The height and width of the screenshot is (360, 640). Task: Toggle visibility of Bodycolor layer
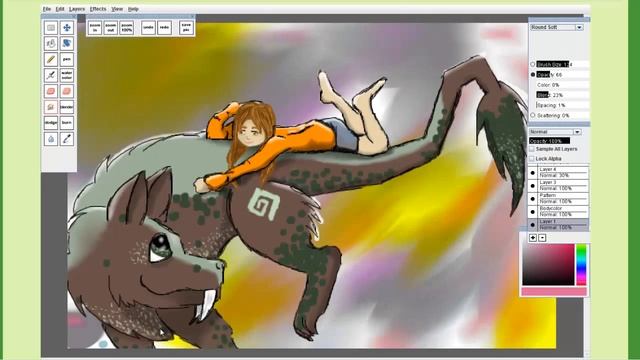pyautogui.click(x=533, y=212)
